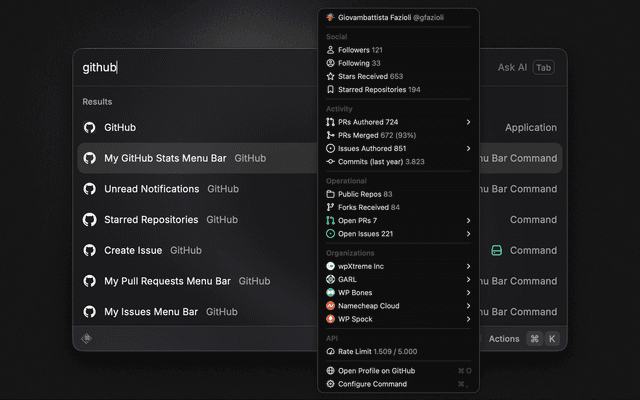Click the commit icon for Commits (last year)
Image resolution: width=640 pixels, height=400 pixels.
330,162
